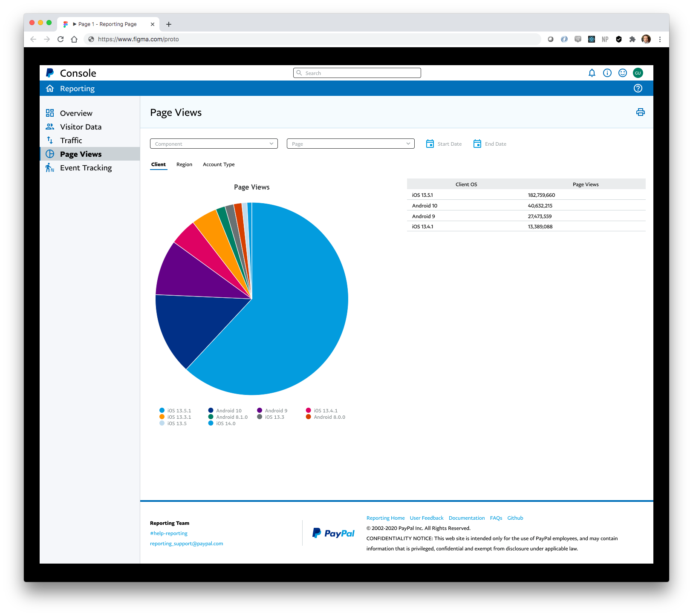
Task: Open feedback using the smiley icon
Action: [623, 73]
